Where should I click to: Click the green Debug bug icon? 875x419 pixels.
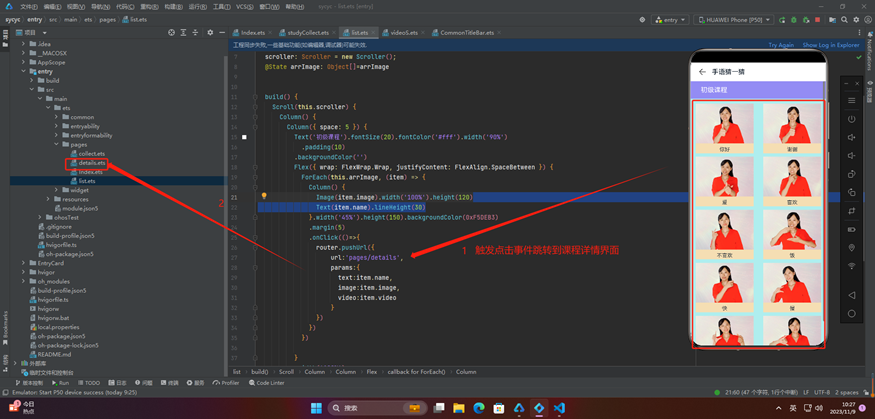point(794,20)
